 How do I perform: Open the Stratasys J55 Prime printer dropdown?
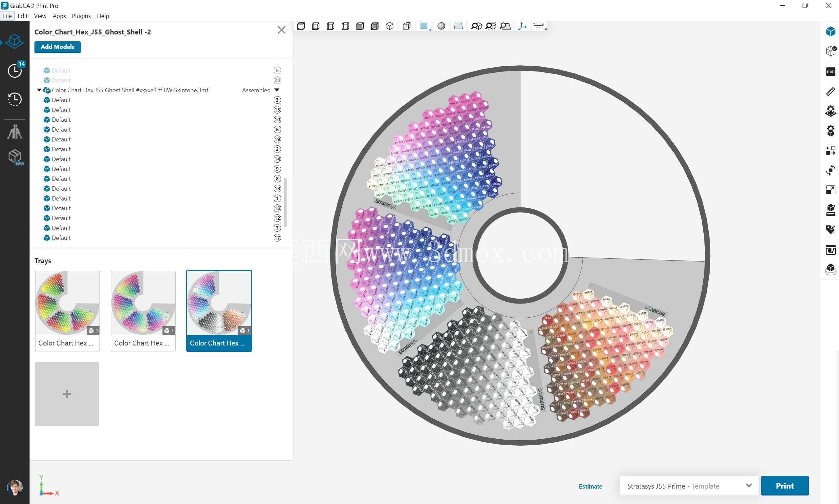point(689,486)
